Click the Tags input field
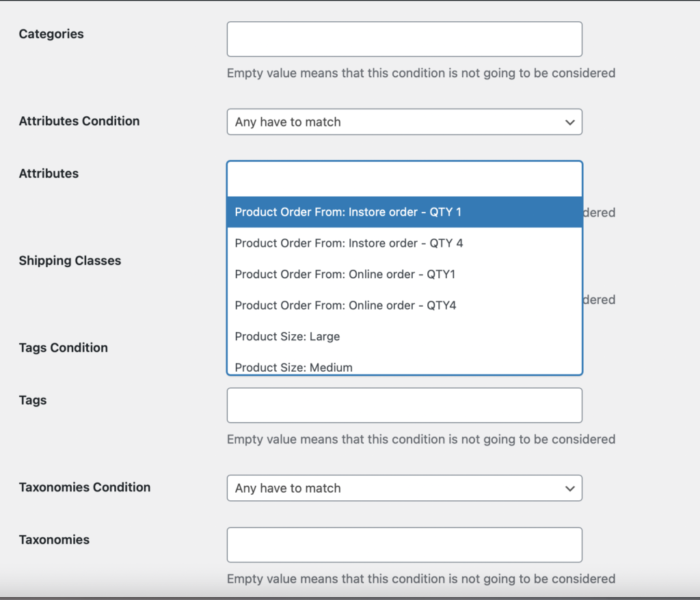700x600 pixels. [x=404, y=405]
